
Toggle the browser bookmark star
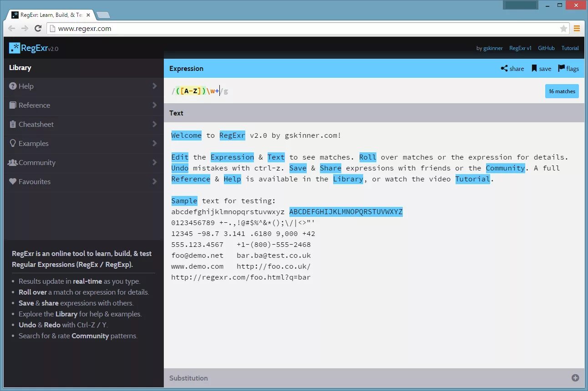(564, 28)
